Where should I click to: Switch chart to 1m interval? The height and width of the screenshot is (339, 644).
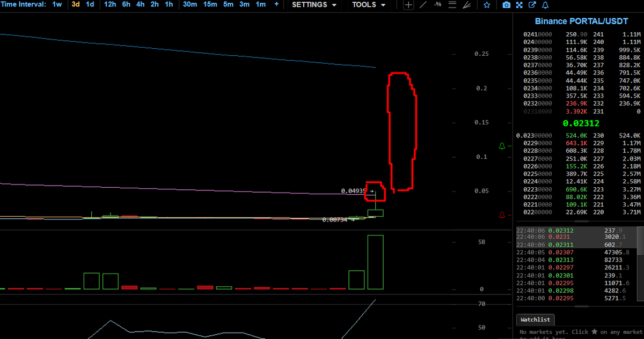[x=260, y=4]
